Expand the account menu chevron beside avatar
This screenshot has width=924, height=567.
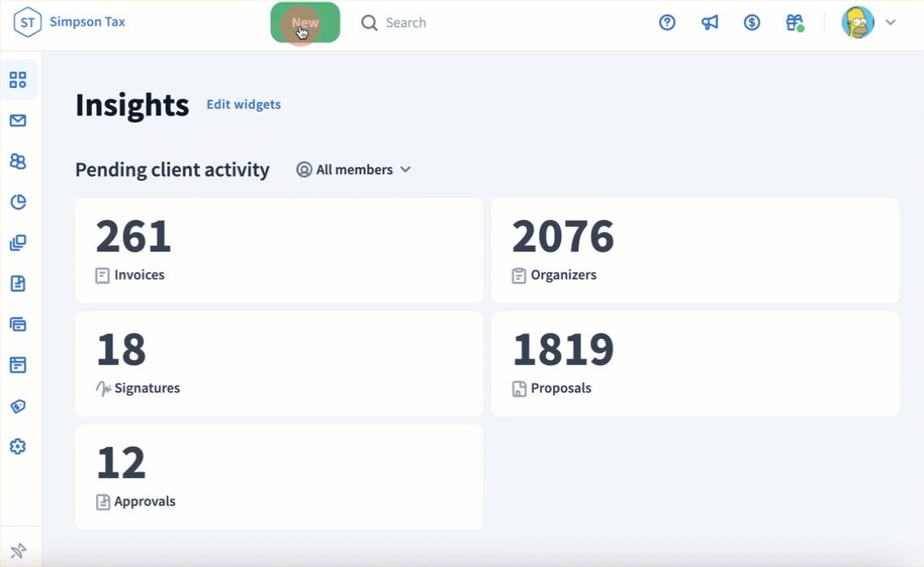tap(891, 23)
